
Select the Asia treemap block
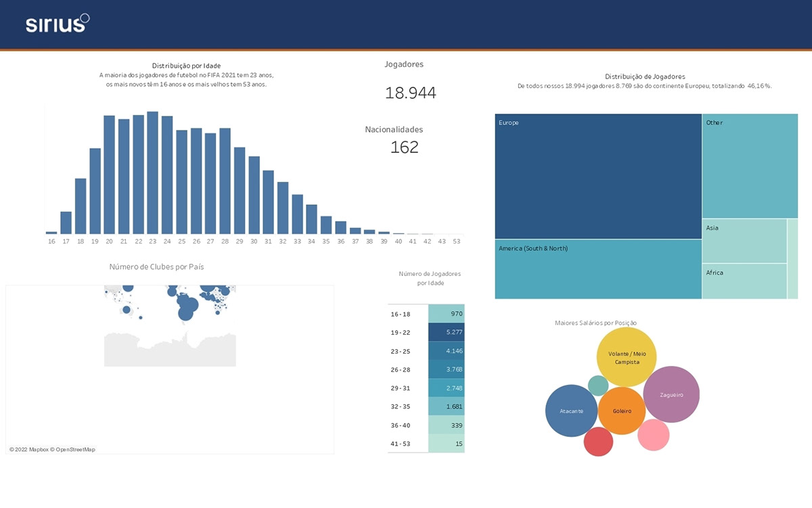point(744,241)
